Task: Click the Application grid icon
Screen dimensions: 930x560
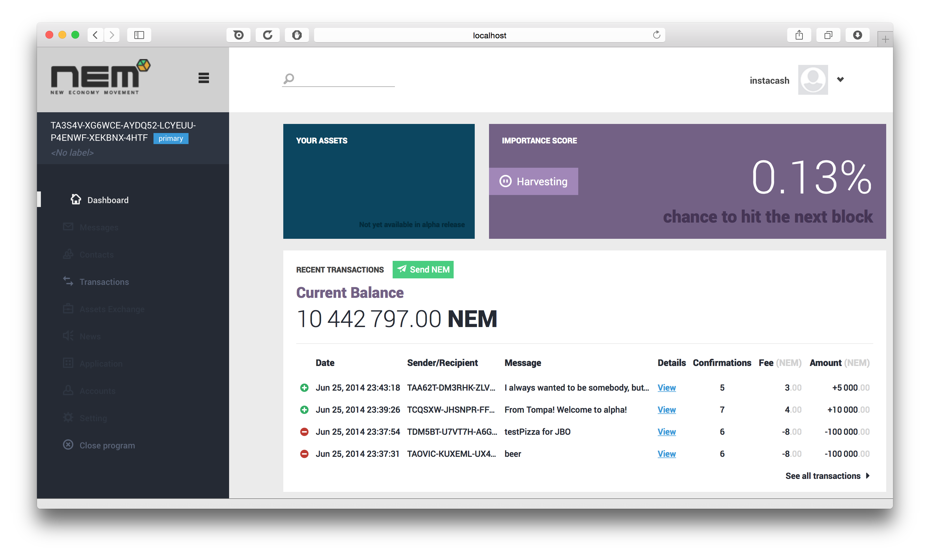Action: point(68,363)
